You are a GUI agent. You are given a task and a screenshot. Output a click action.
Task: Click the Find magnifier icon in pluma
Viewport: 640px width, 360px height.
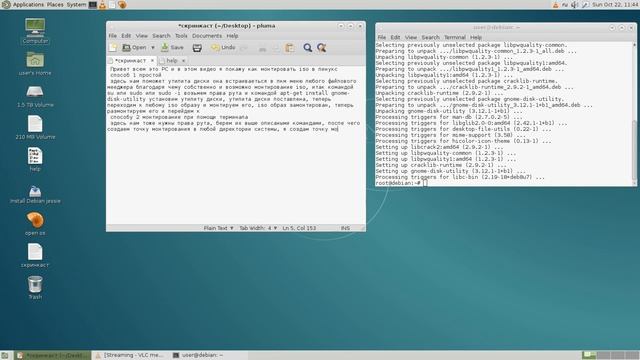308,48
